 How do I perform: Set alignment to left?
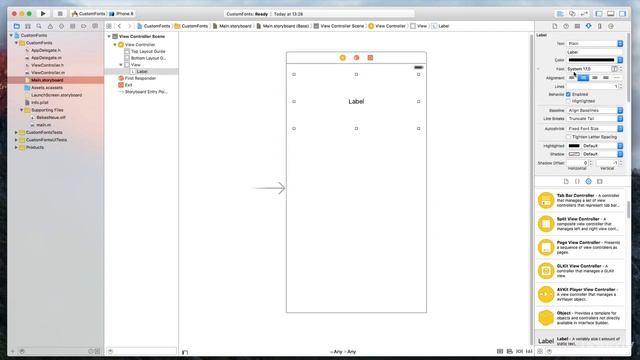[572, 78]
